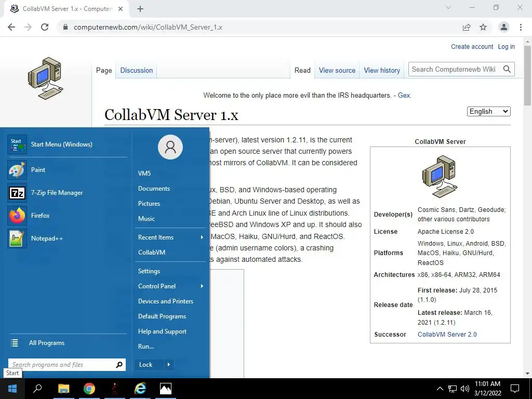The height and width of the screenshot is (399, 532).
Task: Open File Explorer from taskbar
Action: tap(63, 389)
